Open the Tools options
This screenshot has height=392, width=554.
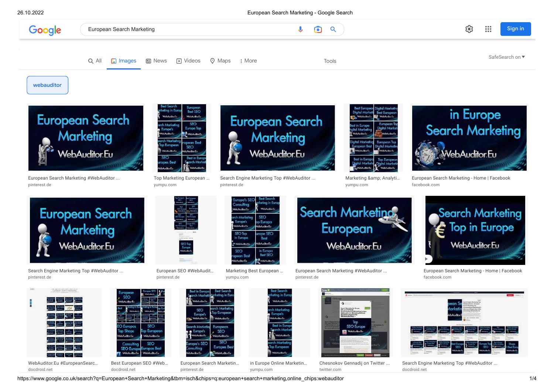[x=329, y=61]
